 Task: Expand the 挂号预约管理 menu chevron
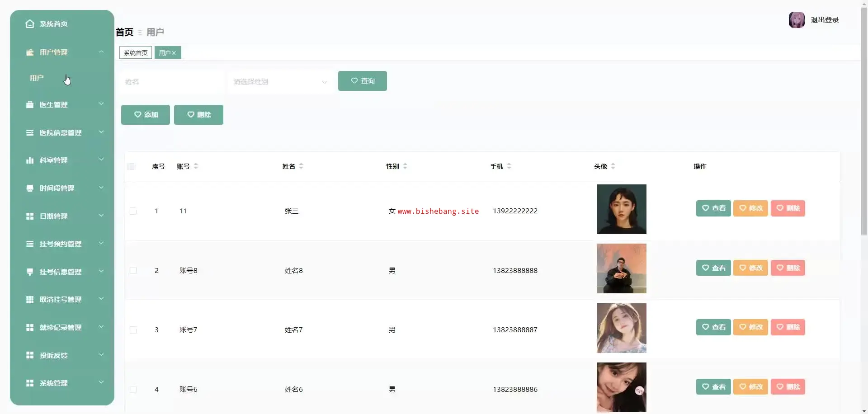point(101,243)
